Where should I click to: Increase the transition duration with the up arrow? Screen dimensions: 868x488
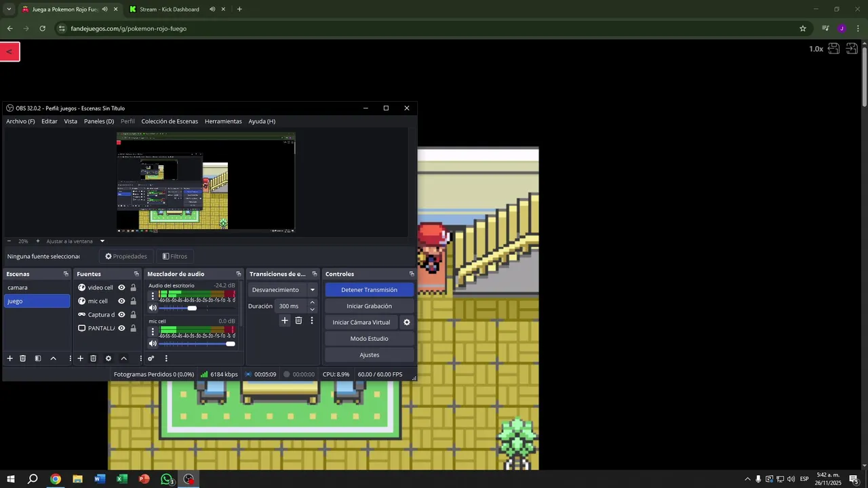(x=313, y=304)
